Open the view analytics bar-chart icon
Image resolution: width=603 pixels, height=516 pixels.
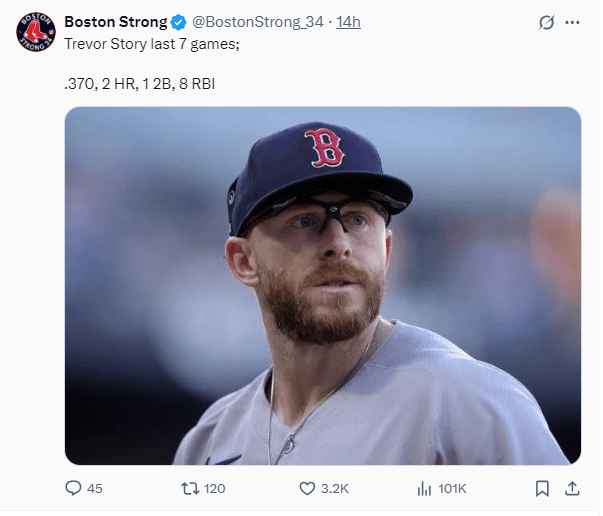point(423,488)
